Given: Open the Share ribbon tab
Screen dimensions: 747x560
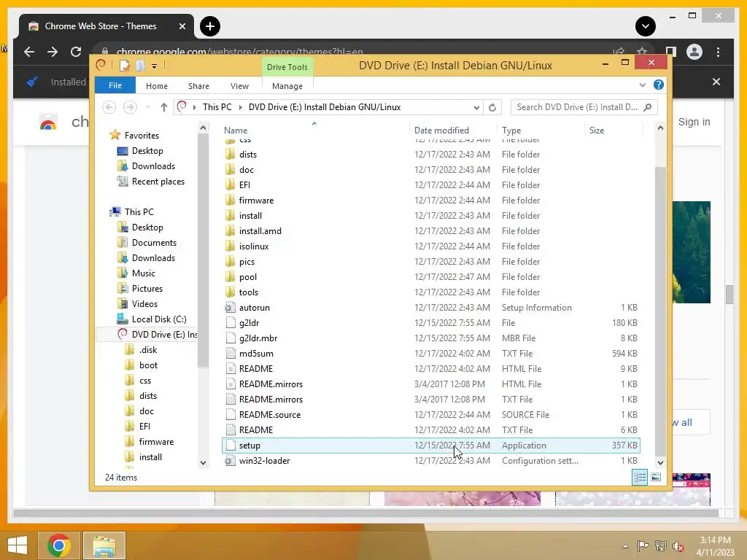Looking at the screenshot, I should pyautogui.click(x=198, y=86).
